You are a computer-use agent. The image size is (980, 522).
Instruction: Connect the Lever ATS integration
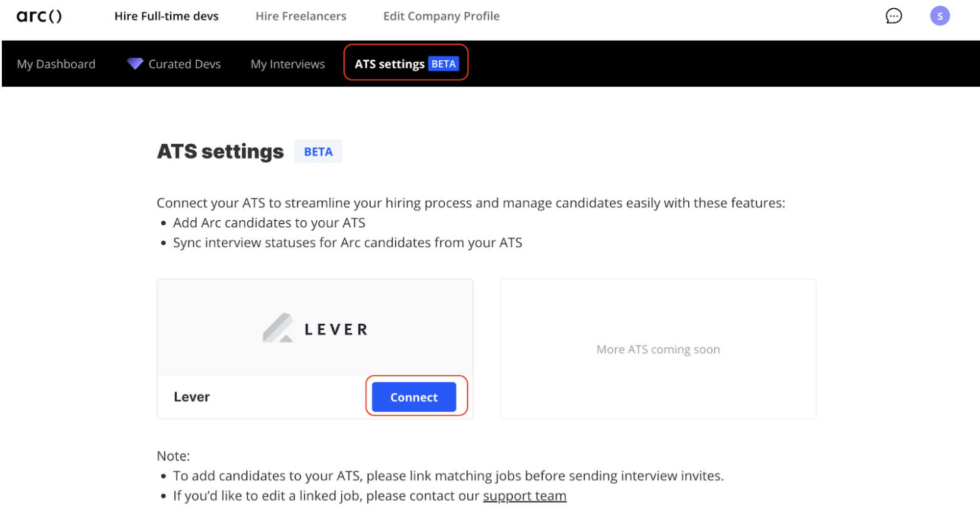click(413, 397)
